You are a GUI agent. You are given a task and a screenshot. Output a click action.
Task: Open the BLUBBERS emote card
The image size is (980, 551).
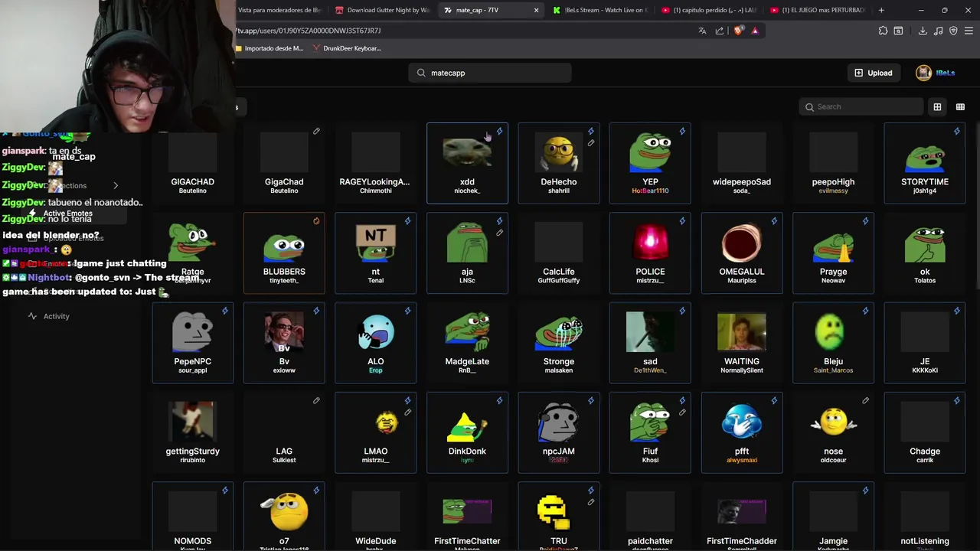point(284,253)
